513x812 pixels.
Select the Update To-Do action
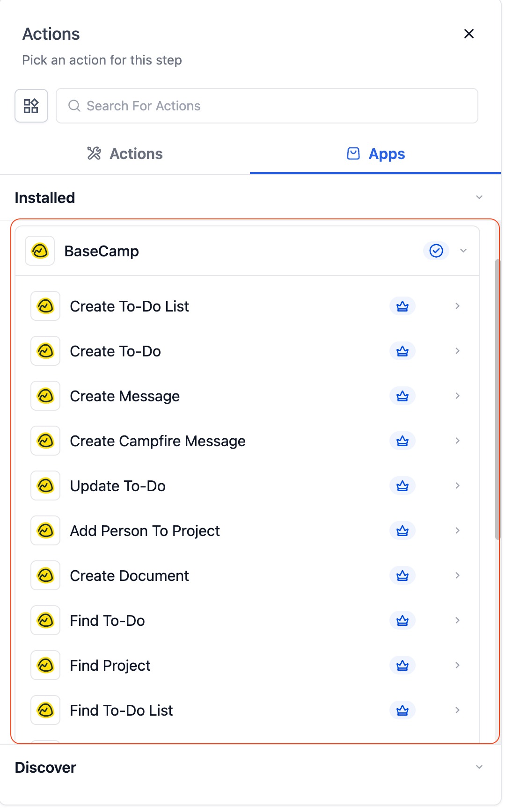pyautogui.click(x=248, y=486)
